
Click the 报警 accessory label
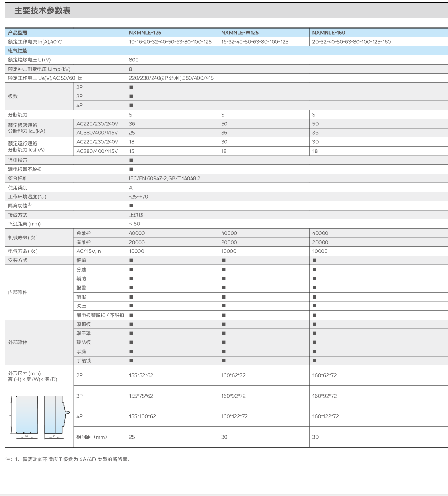coord(81,288)
